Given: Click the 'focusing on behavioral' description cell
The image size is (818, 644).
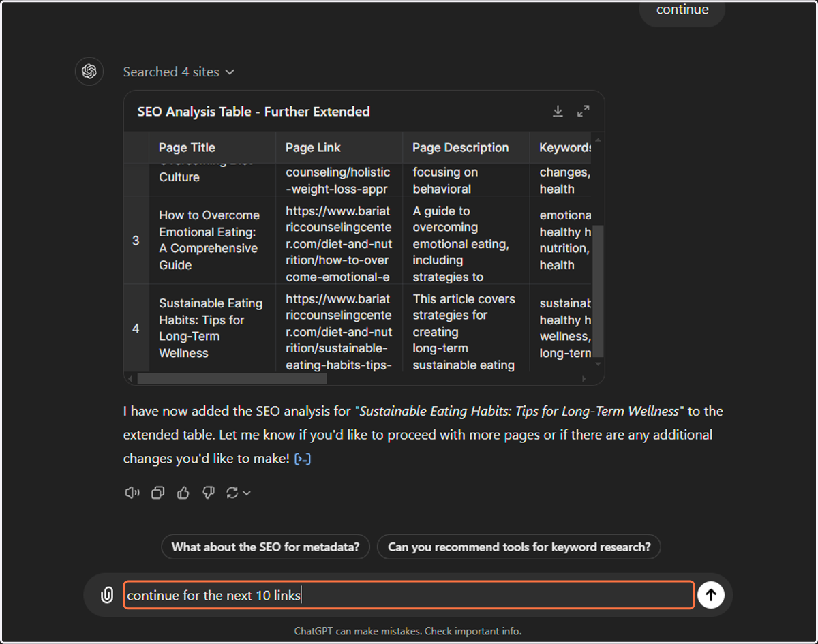Looking at the screenshot, I should click(466, 180).
